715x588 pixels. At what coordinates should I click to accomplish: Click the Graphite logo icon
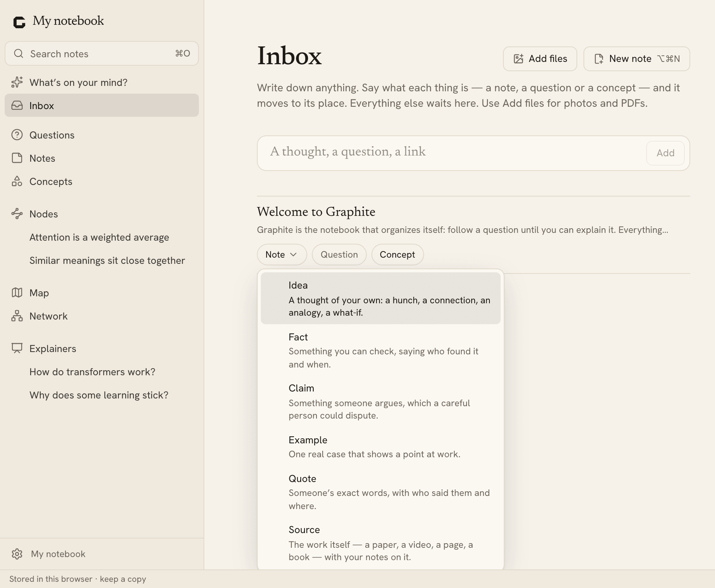[x=19, y=22]
